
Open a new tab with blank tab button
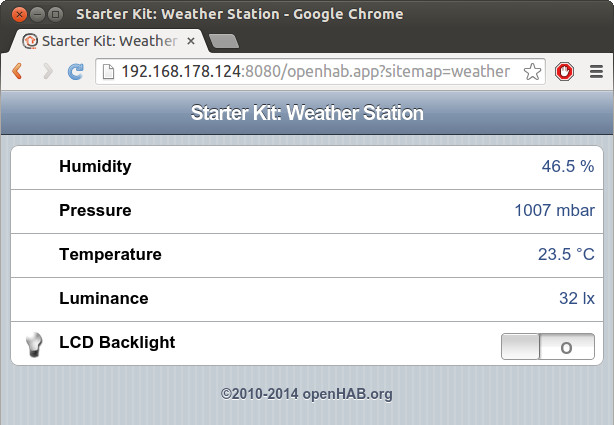point(224,41)
